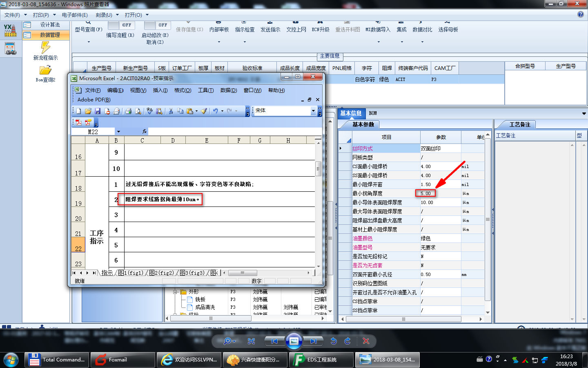Click the second Adobe PDF convert-and-email icon
This screenshot has width=588, height=368.
(x=88, y=122)
